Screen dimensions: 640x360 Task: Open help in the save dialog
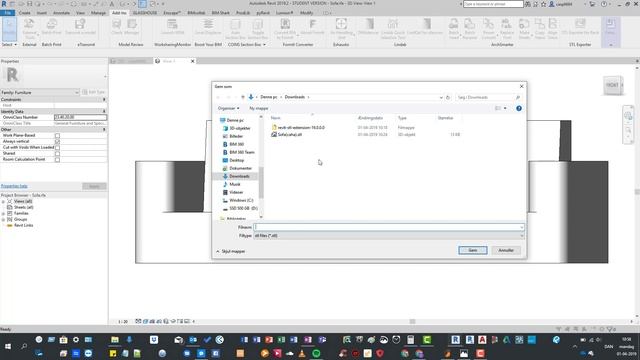pyautogui.click(x=519, y=108)
